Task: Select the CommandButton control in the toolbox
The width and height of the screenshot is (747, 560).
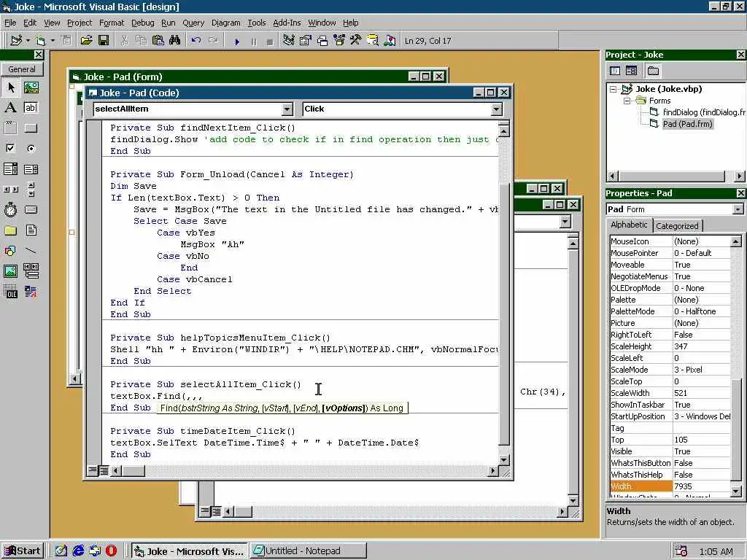Action: 31,128
